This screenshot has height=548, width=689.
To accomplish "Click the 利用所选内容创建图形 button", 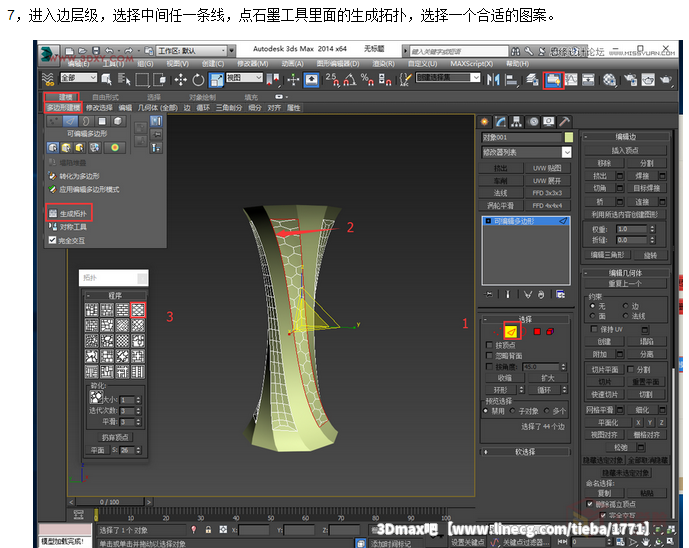I will 625,214.
